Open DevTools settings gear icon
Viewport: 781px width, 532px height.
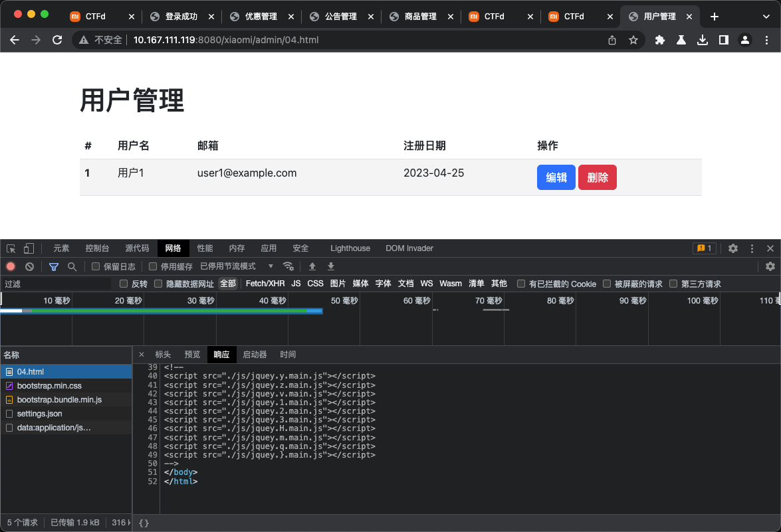point(732,248)
